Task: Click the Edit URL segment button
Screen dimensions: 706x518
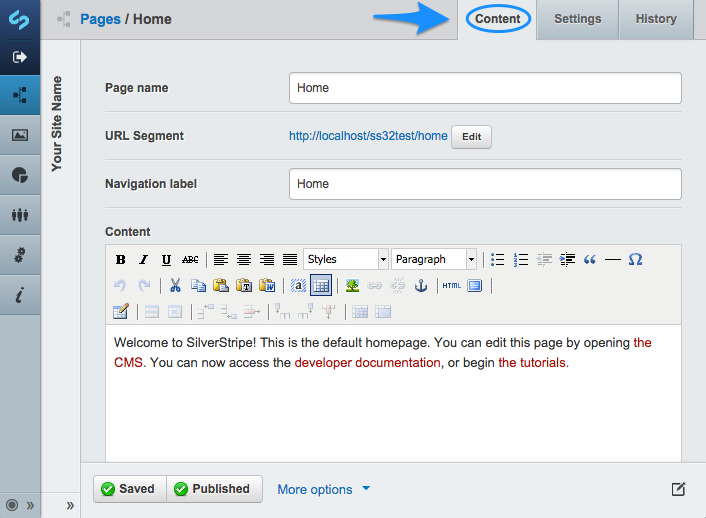Action: [x=471, y=137]
